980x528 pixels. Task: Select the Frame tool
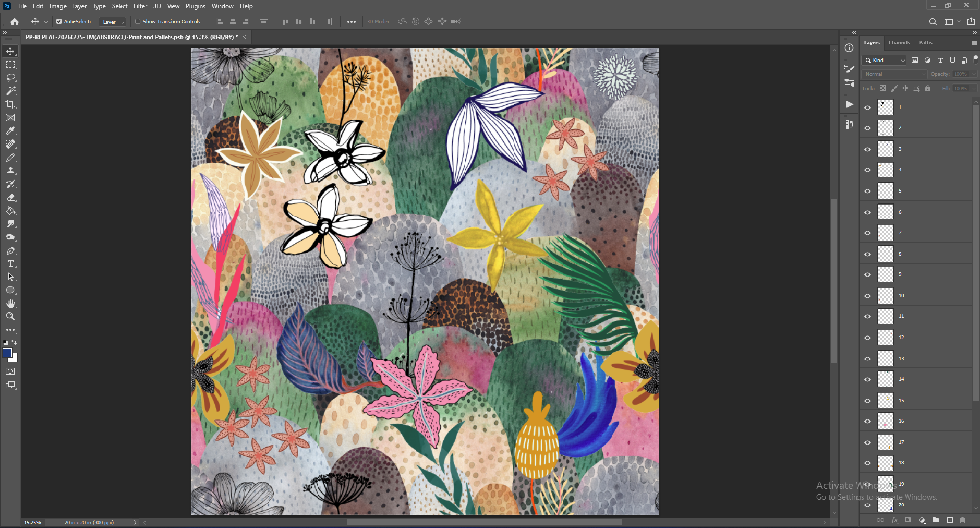point(11,118)
